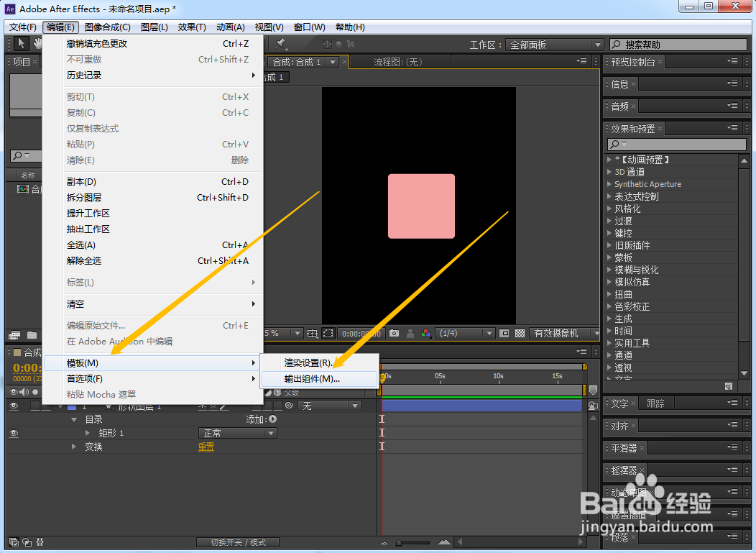
Task: Click zoom in mountains icon on timeline
Action: point(444,542)
